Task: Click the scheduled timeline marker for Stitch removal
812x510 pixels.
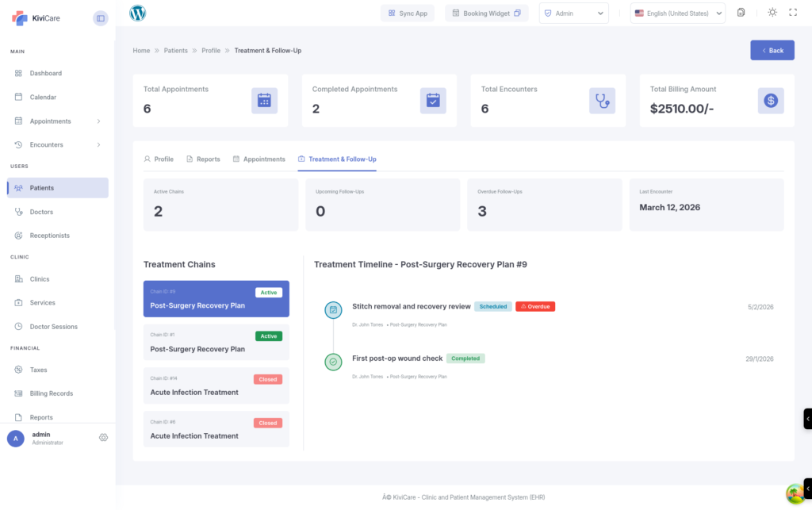Action: coord(333,309)
